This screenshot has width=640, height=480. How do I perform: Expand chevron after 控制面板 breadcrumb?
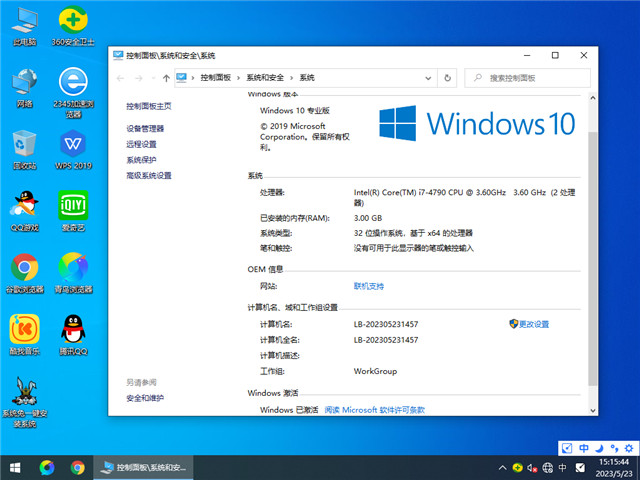[238, 78]
